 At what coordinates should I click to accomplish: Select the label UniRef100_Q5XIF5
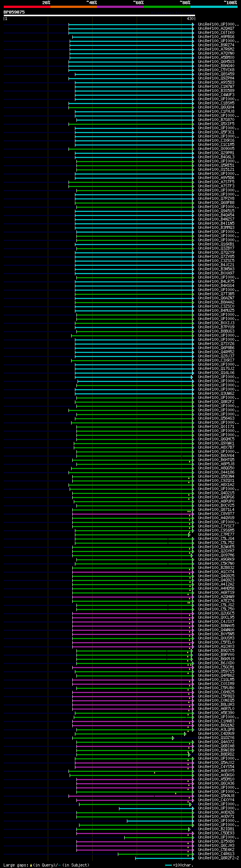[x=216, y=124]
